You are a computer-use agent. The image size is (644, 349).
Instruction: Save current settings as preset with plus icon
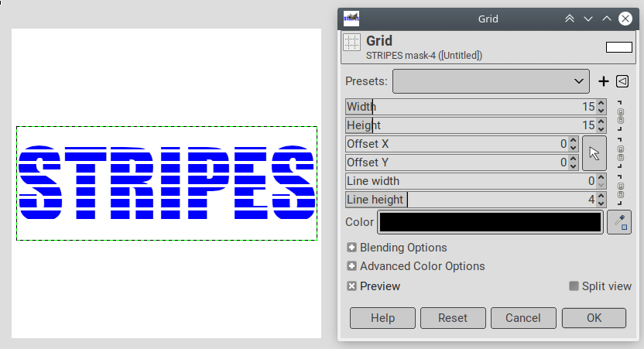(603, 81)
